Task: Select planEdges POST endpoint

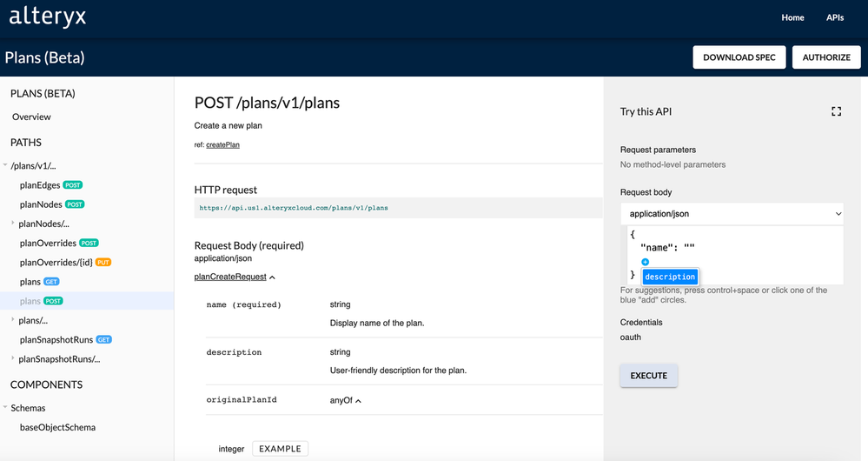Action: 51,185
